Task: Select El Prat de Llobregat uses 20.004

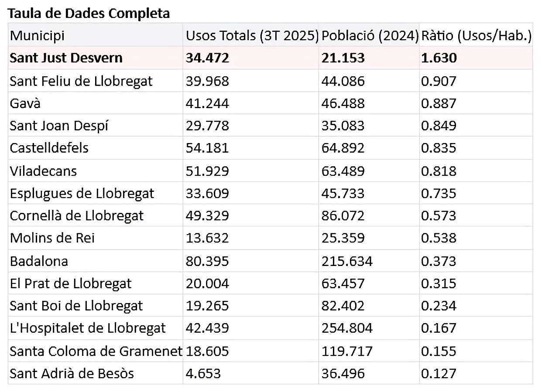Action: coord(207,283)
